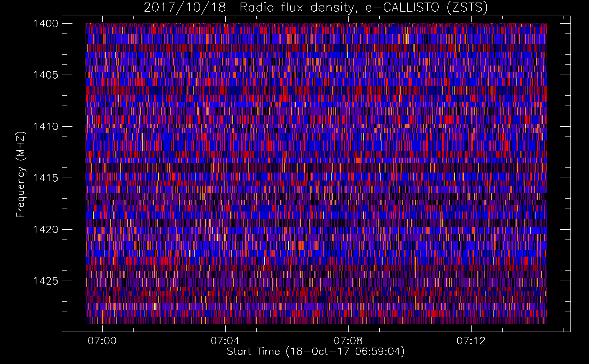Click the 07:04 time tick label
Image resolution: width=589 pixels, height=364 pixels.
225,341
